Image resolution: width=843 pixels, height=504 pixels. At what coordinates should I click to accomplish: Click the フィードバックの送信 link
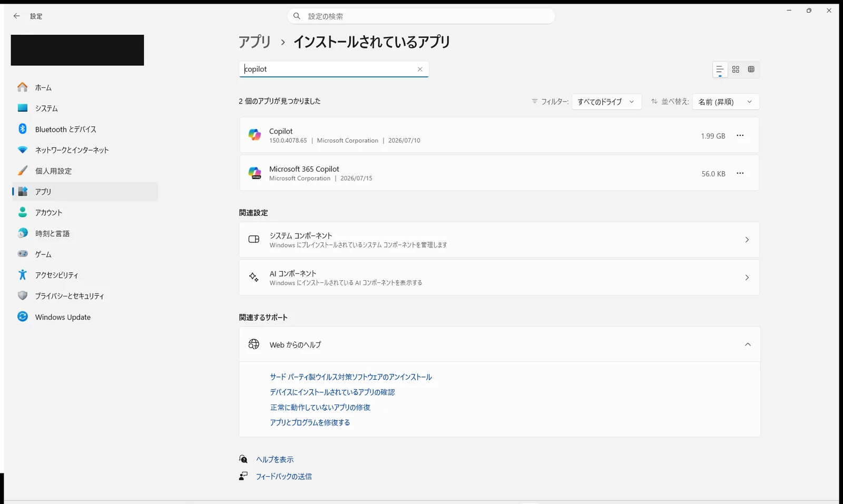click(x=284, y=477)
